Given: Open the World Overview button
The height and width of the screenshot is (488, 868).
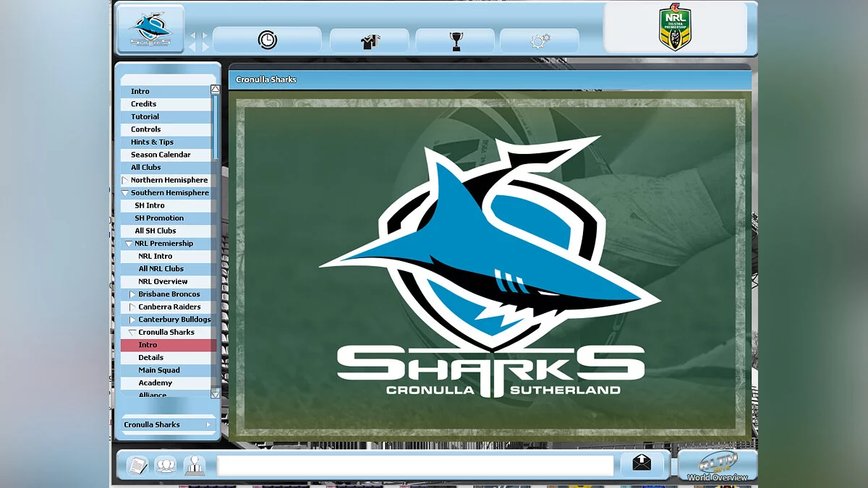Looking at the screenshot, I should (717, 466).
